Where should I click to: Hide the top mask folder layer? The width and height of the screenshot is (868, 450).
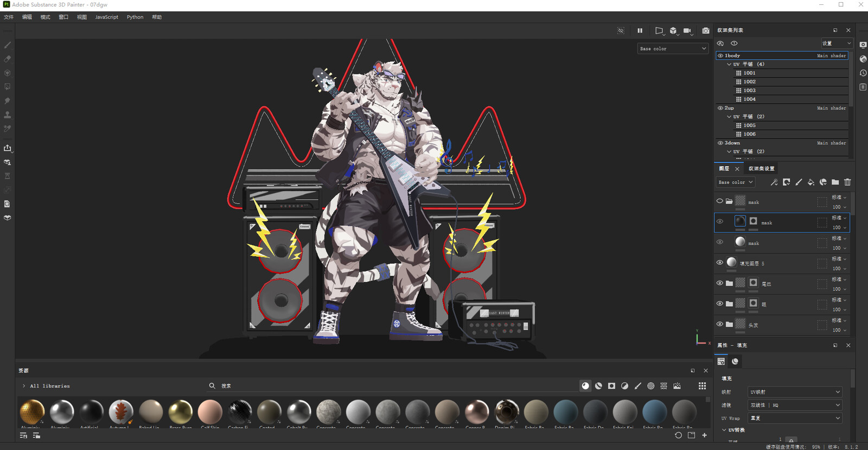pos(720,201)
